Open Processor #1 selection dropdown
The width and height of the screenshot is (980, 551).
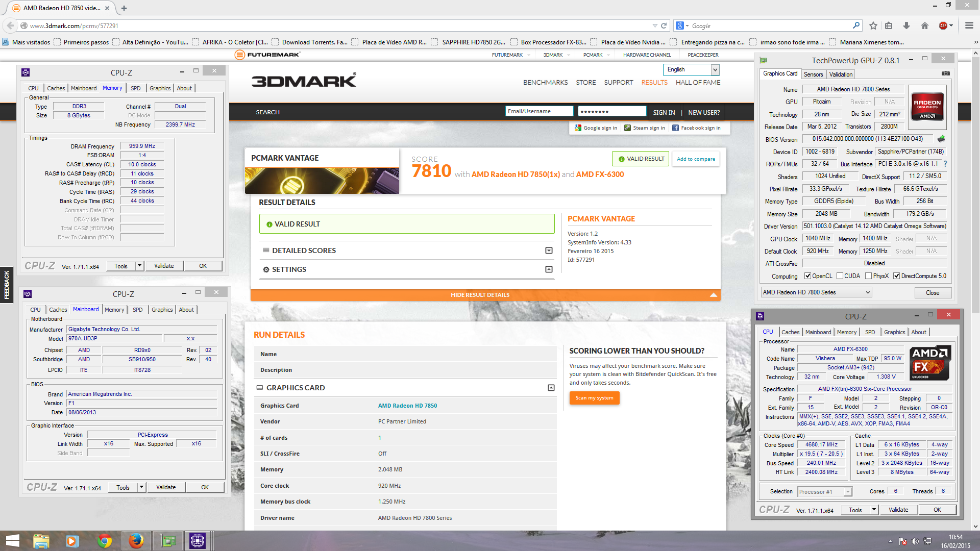(825, 492)
